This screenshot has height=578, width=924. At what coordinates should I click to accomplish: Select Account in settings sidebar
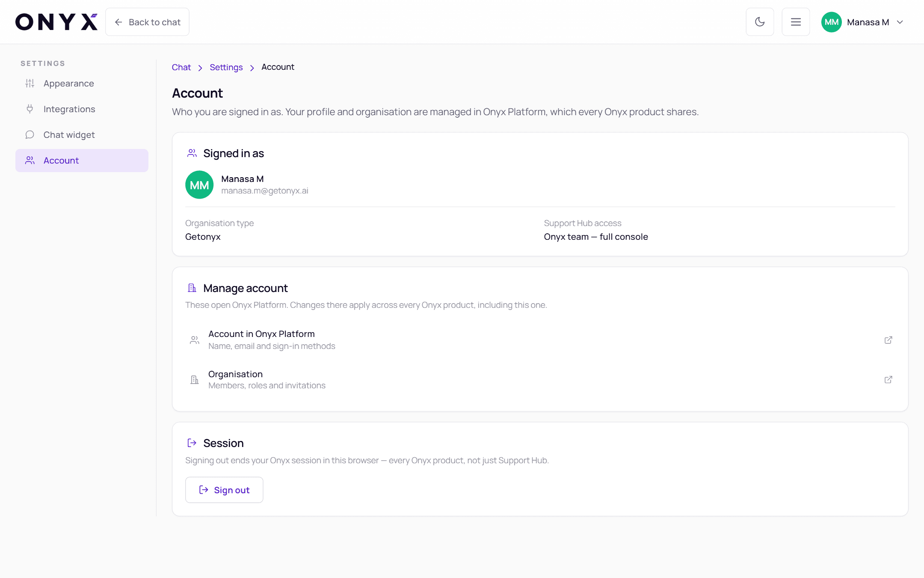(82, 161)
